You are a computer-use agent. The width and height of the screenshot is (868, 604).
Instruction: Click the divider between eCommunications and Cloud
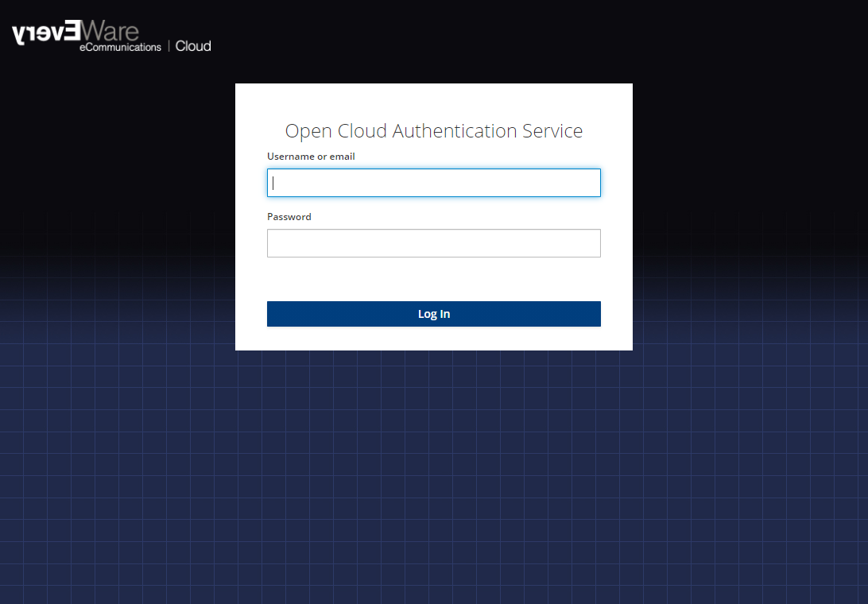169,47
